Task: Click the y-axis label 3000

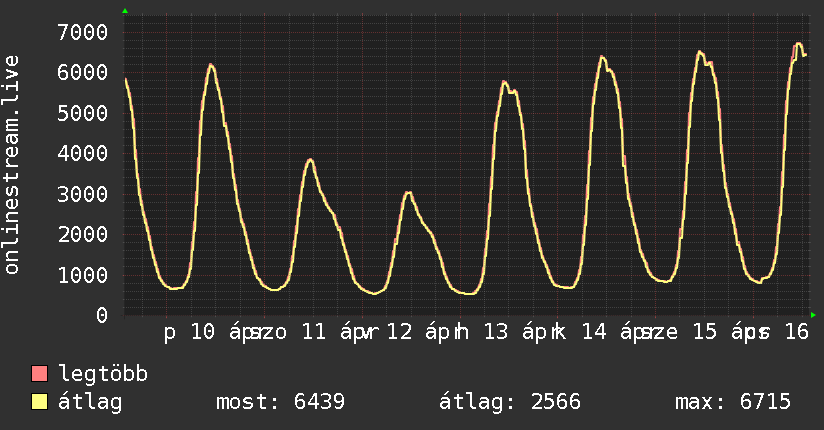Action: 83,194
